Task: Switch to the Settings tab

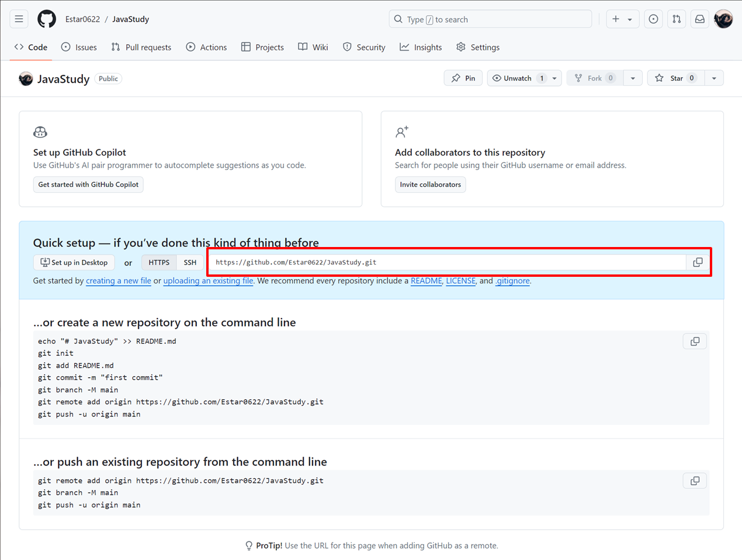Action: [478, 47]
